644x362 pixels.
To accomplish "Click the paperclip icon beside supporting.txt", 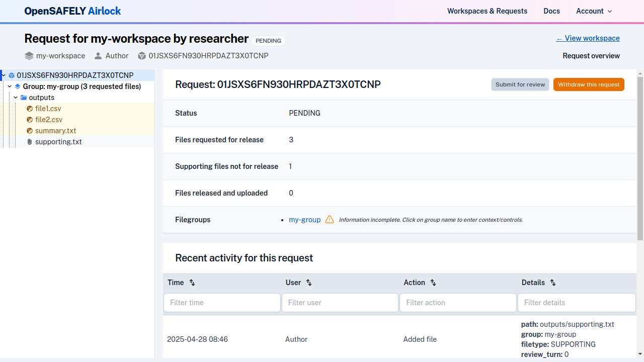I will (29, 142).
